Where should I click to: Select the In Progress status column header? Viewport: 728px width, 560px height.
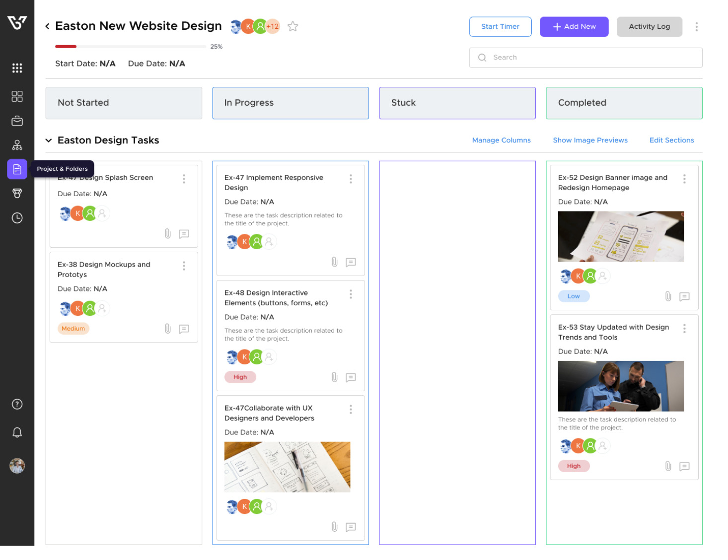tap(291, 103)
